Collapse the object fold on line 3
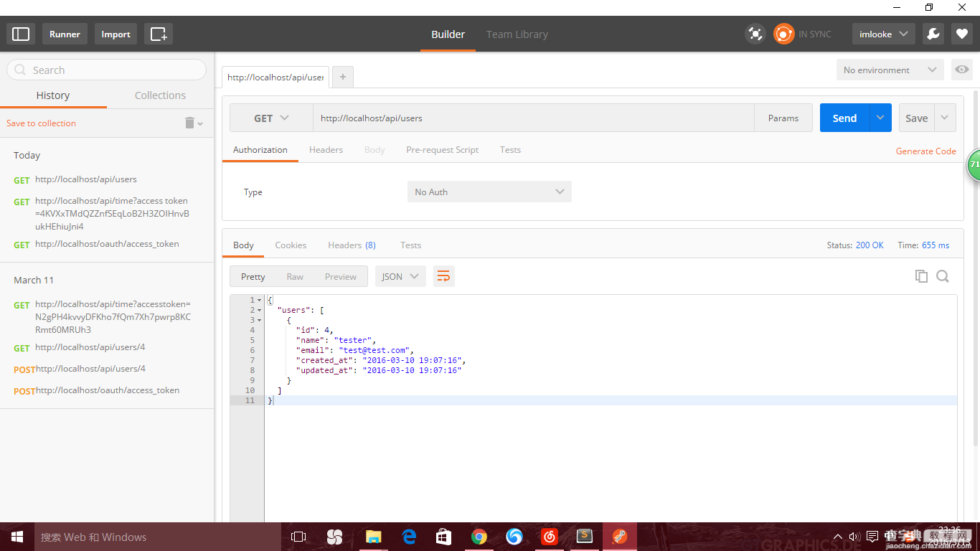Screen dimensions: 980x551 (x=260, y=320)
